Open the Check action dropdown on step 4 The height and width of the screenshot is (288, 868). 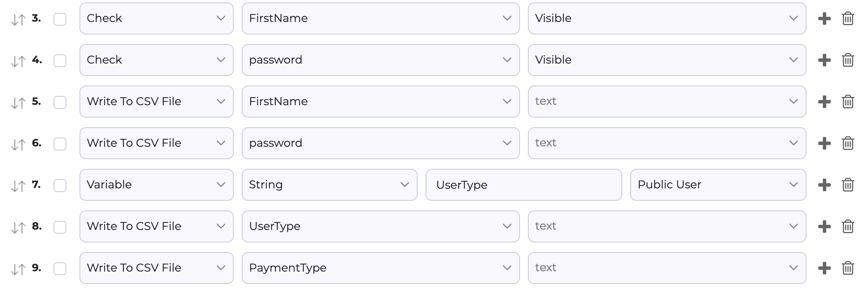coord(156,60)
